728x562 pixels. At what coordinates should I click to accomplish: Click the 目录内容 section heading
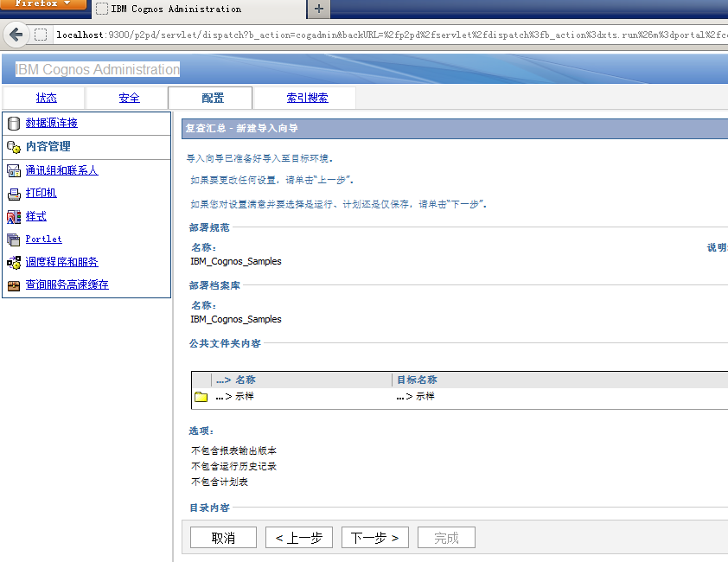point(209,508)
